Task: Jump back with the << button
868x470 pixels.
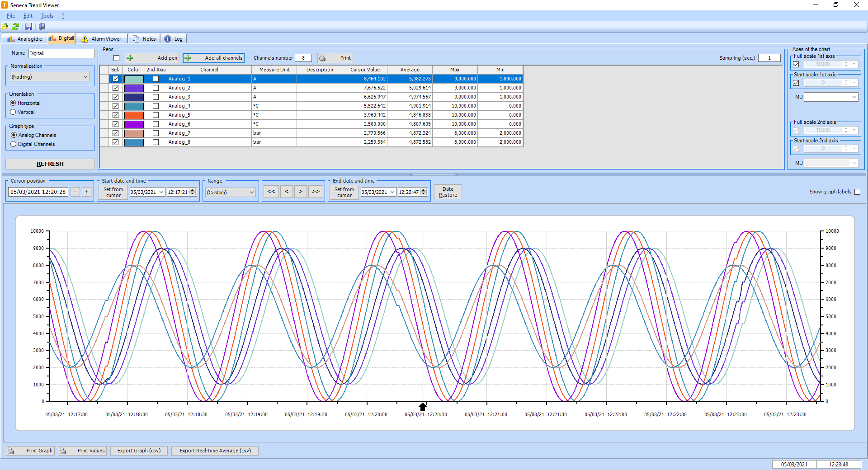Action: click(x=271, y=192)
